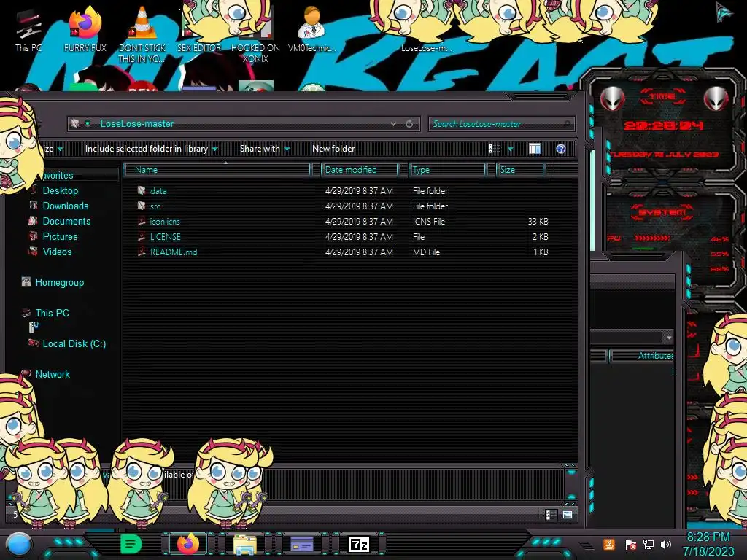The image size is (747, 560).
Task: Open network tray icon
Action: pyautogui.click(x=649, y=544)
